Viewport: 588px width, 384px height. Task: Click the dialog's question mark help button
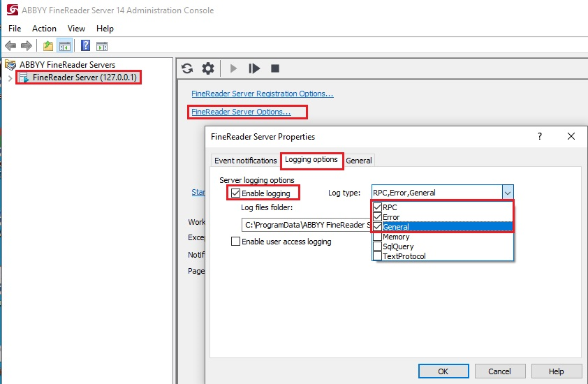coord(540,136)
